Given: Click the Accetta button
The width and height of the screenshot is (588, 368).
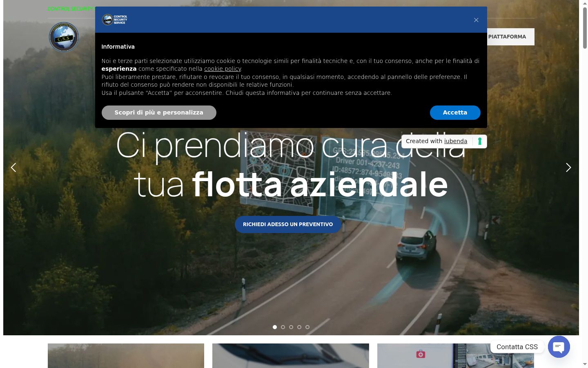Looking at the screenshot, I should (x=455, y=112).
